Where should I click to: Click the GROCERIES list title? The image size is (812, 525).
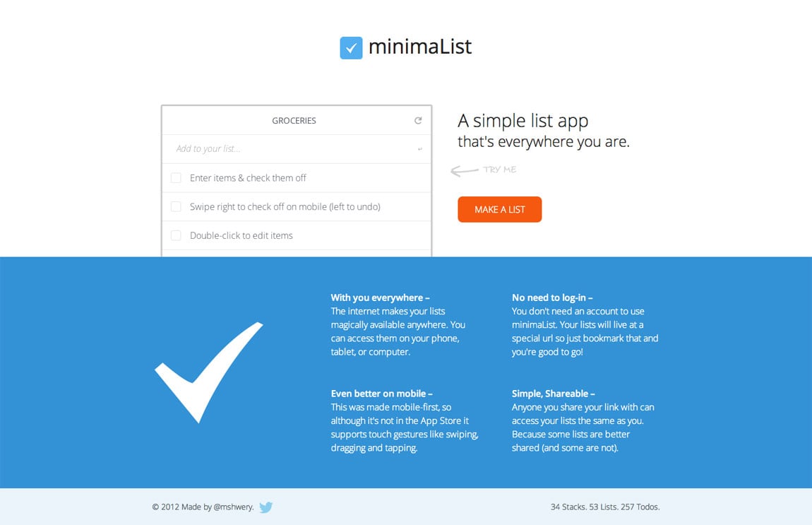coord(294,120)
